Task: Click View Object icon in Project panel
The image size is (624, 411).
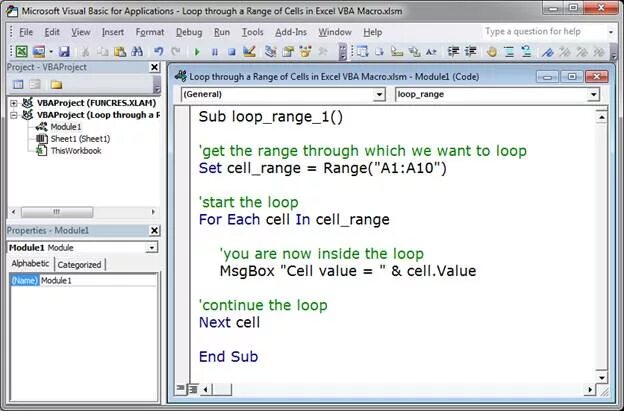Action: [x=35, y=84]
